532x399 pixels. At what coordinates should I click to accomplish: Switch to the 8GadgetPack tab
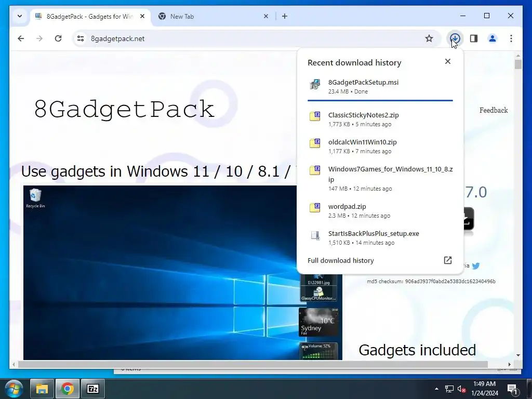tap(90, 16)
